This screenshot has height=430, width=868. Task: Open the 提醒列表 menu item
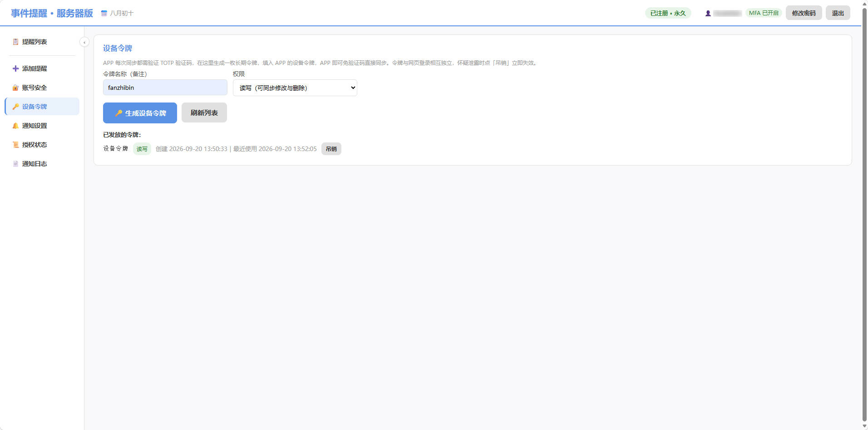tap(42, 42)
